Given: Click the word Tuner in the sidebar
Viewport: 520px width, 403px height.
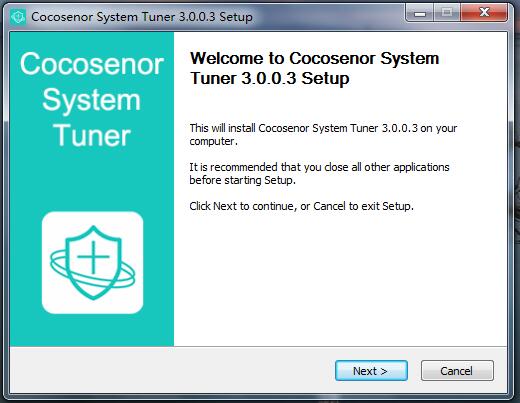Looking at the screenshot, I should (92, 136).
